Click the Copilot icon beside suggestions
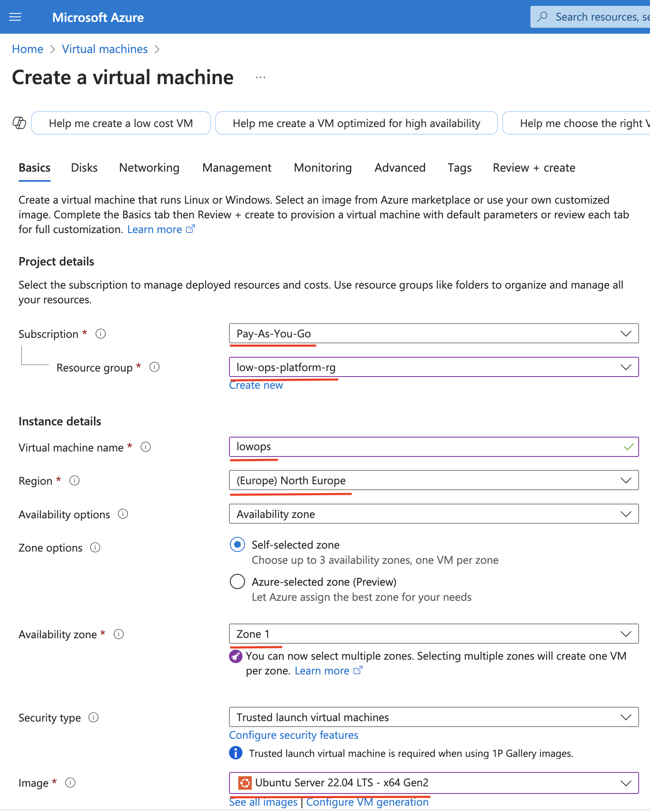The image size is (650, 812). 19,123
